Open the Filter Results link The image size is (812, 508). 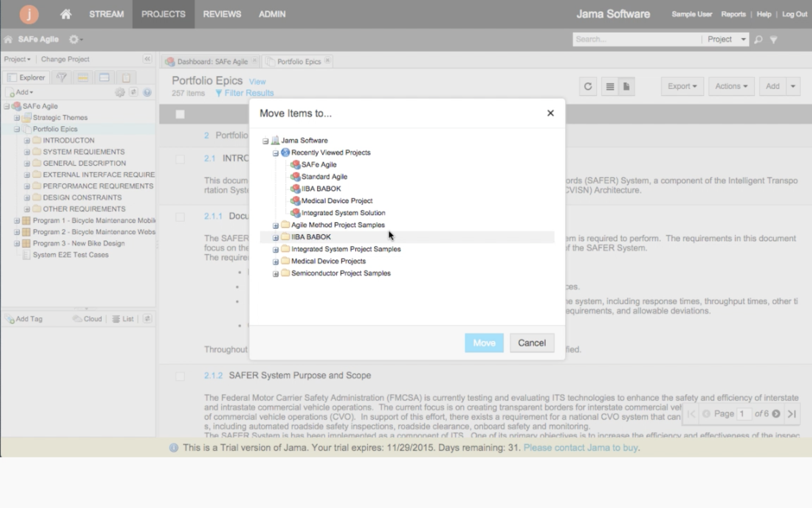click(245, 93)
